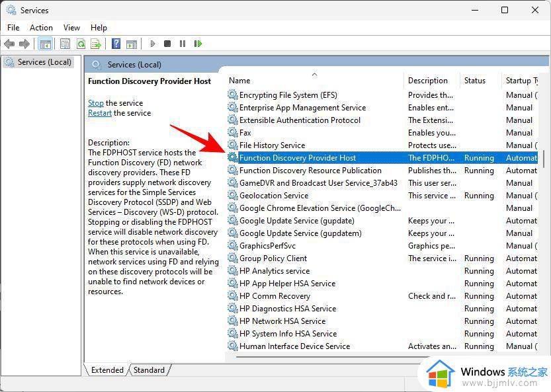
Task: Click 'Check and r...' description of HP Comm Recovery
Action: [431, 295]
